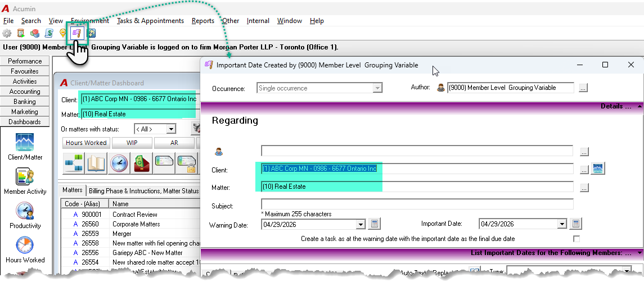644x282 pixels.
Task: Click the contact person icon under Regarding
Action: click(x=218, y=152)
